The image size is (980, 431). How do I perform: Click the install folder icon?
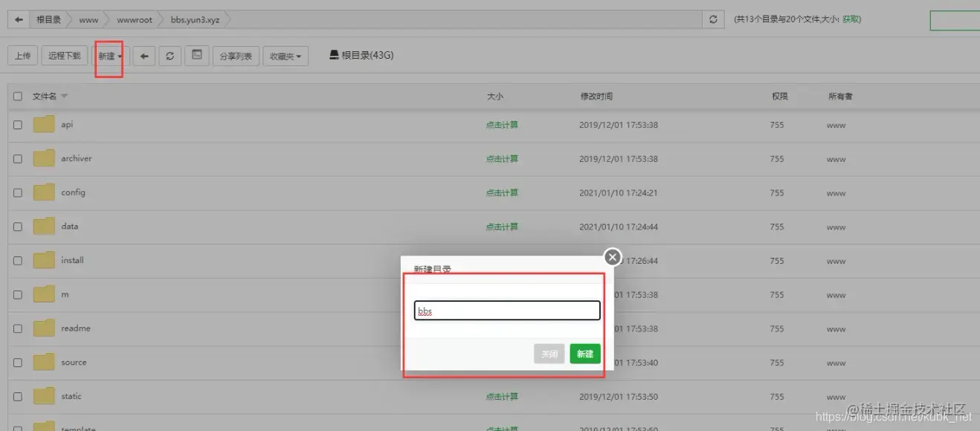tap(44, 260)
